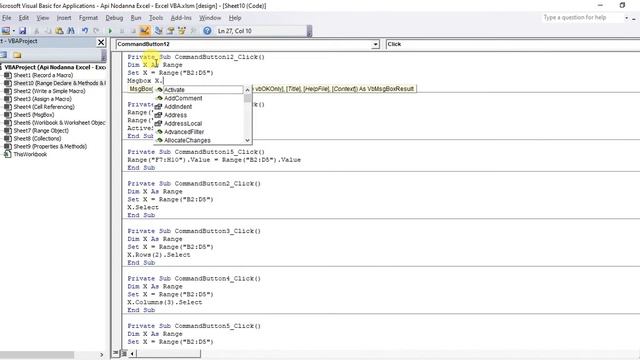Screen dimensions: 640x360
Task: Undo the last edit with the blue arrow
Action: click(84, 31)
